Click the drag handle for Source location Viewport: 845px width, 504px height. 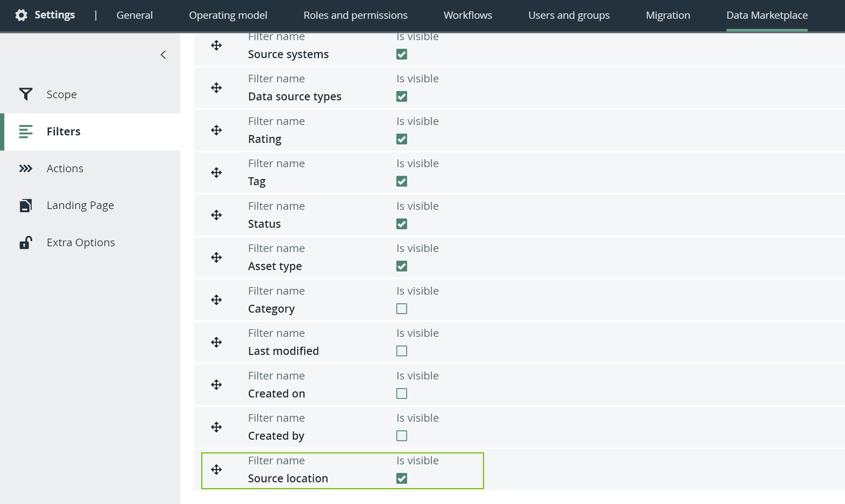point(216,469)
